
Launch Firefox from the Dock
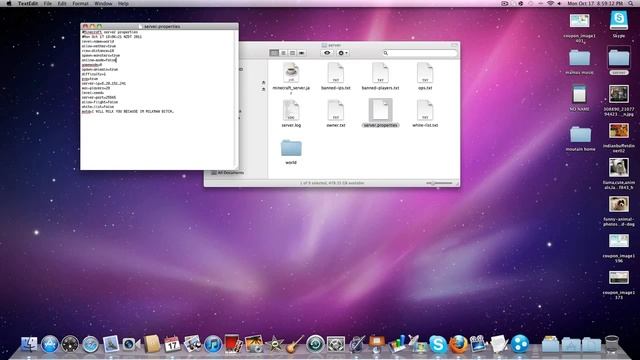click(458, 344)
